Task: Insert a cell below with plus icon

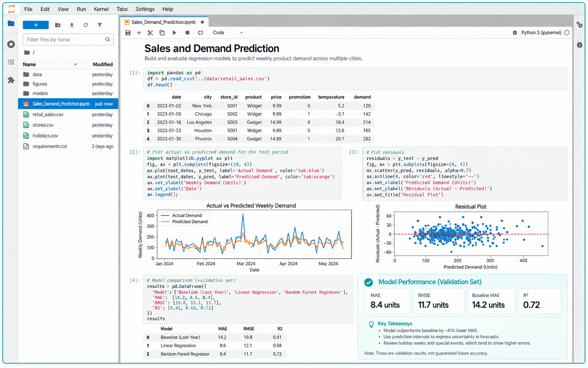Action: (x=139, y=33)
